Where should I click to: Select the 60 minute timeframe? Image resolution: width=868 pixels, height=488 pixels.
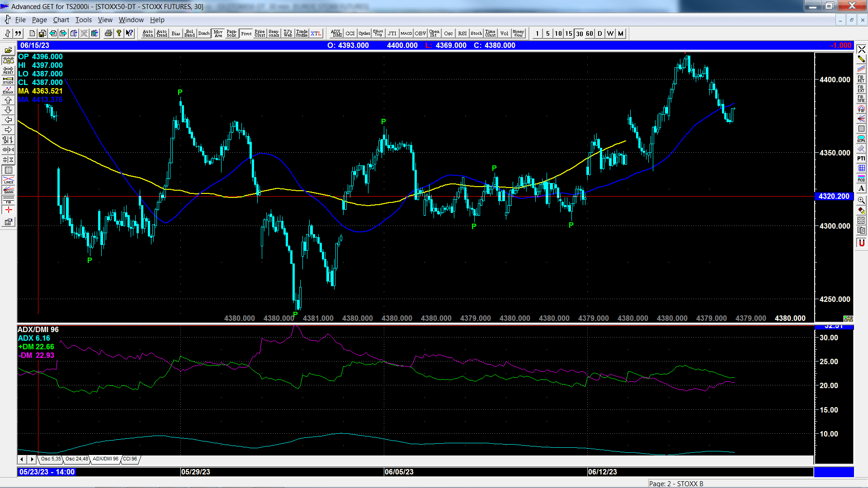point(590,33)
